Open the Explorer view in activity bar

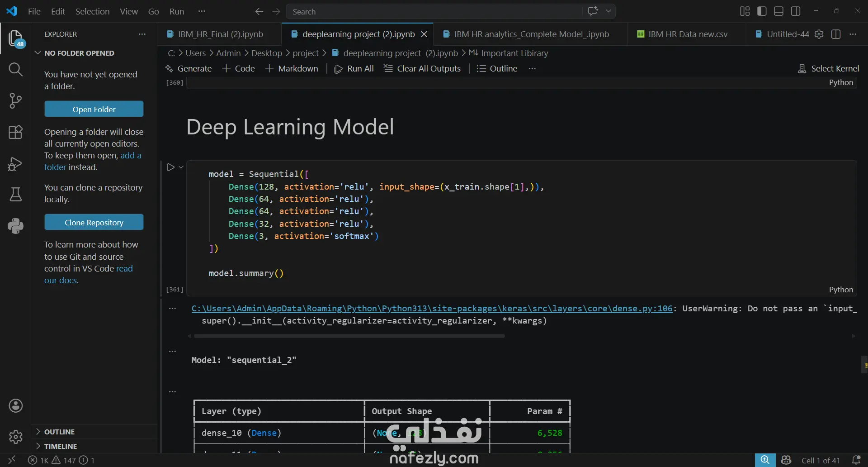[15, 38]
